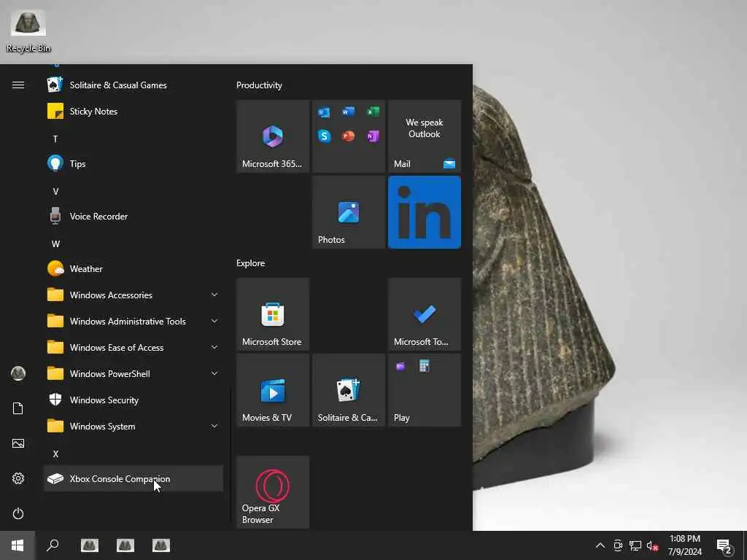Screen dimensions: 747x560
Task: Open the Play folder tile
Action: 425,390
